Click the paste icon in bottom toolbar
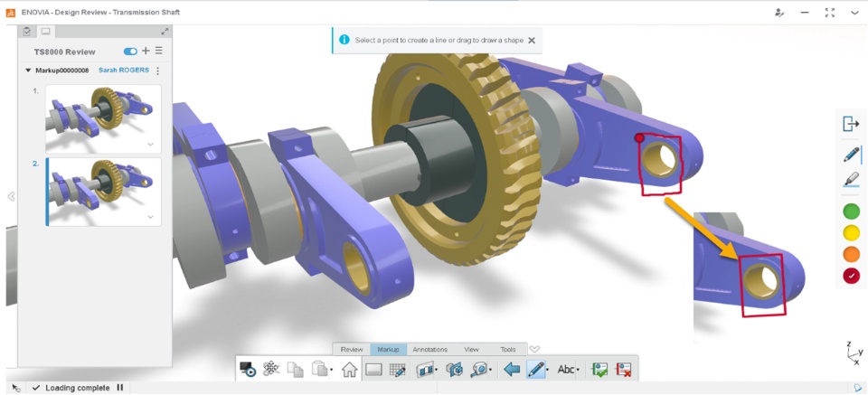Image resolution: width=868 pixels, height=395 pixels. (319, 369)
